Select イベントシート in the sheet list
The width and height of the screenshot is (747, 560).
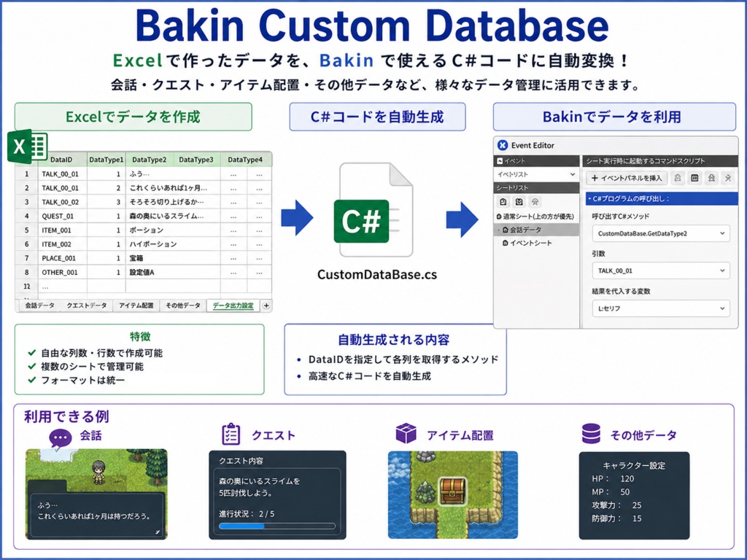pos(536,243)
